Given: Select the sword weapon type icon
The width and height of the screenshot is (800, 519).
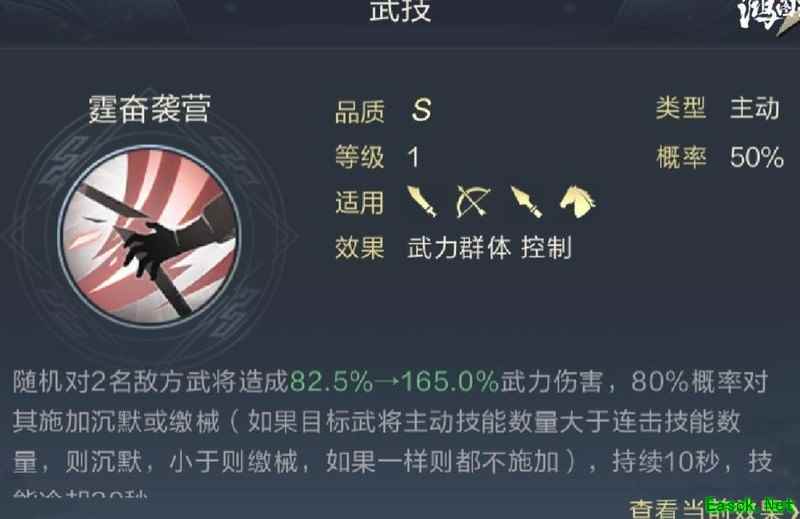Looking at the screenshot, I should 422,201.
